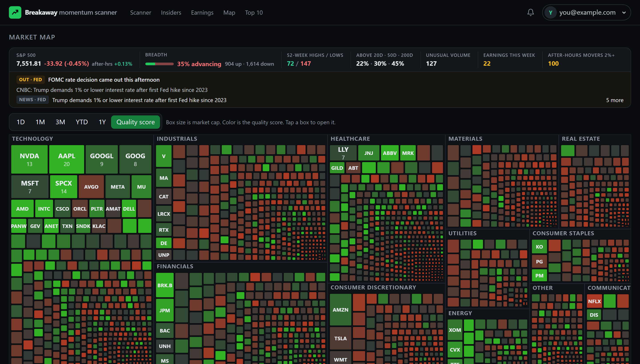640x364 pixels.
Task: Click the breadth advancing progress bar
Action: click(159, 64)
